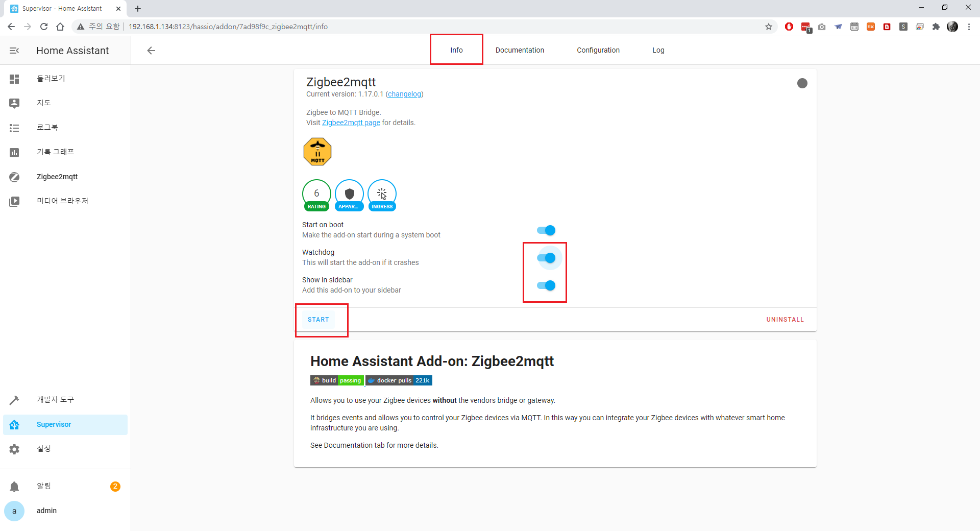Open the 둘러보기 overview dashboard
The image size is (980, 531).
(65, 78)
